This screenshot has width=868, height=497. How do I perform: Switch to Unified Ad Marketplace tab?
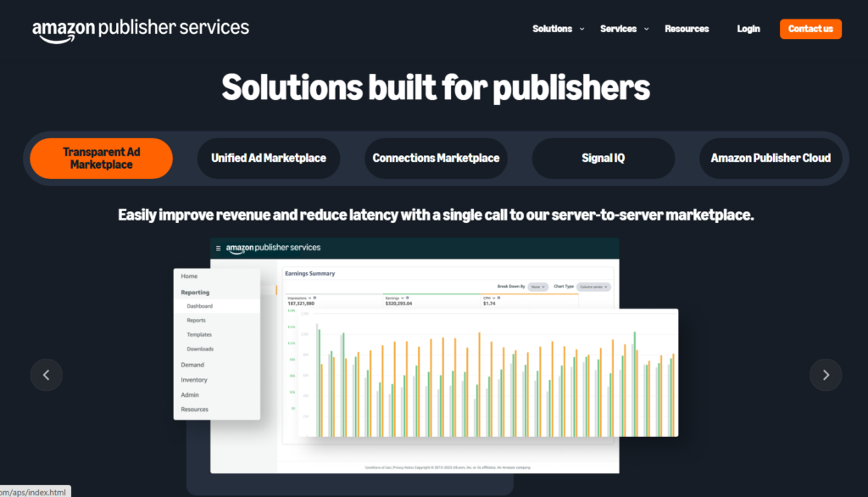[x=269, y=159]
